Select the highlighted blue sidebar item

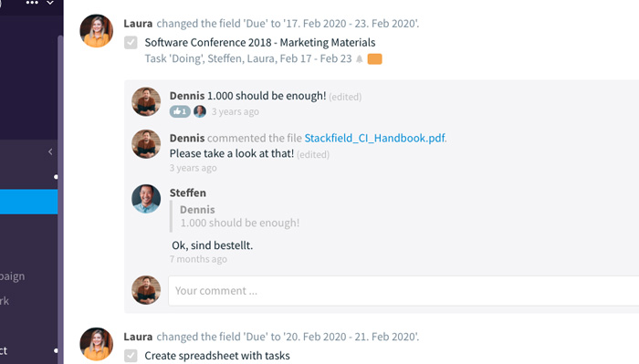(28, 202)
